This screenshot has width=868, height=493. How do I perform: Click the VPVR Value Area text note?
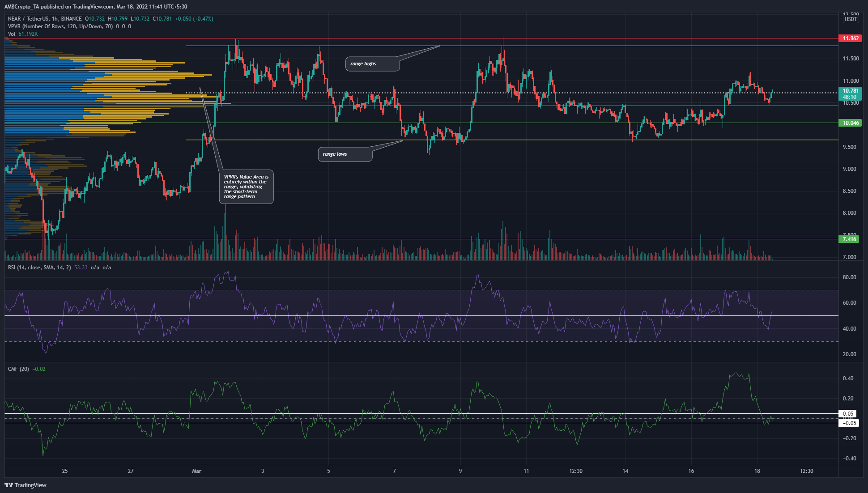[x=246, y=187]
